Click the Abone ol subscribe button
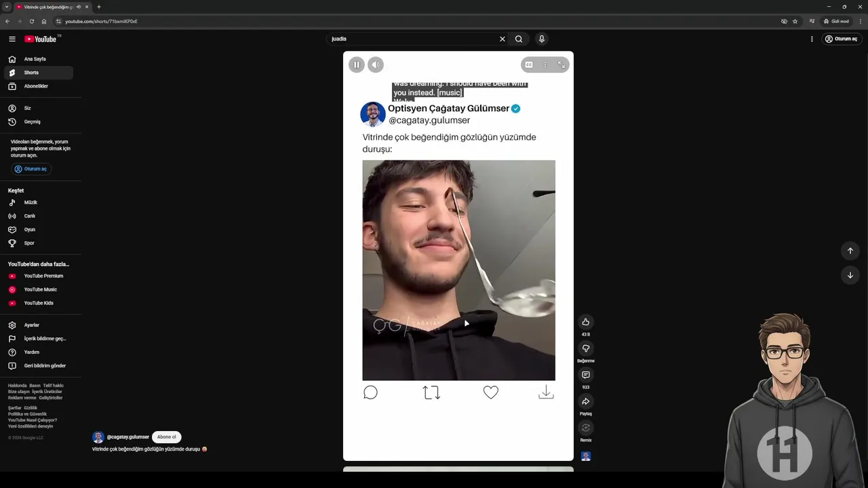Image resolution: width=868 pixels, height=488 pixels. (x=166, y=437)
